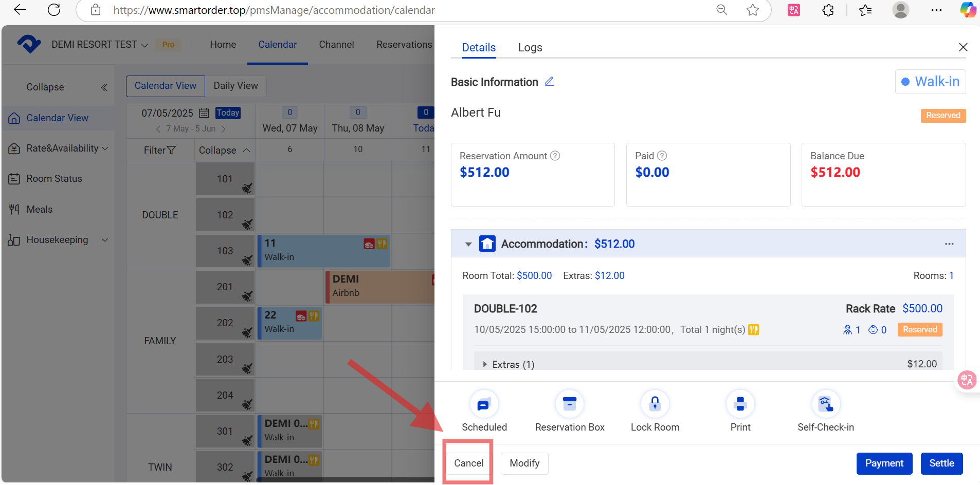Click the Scheduled action icon

[484, 405]
